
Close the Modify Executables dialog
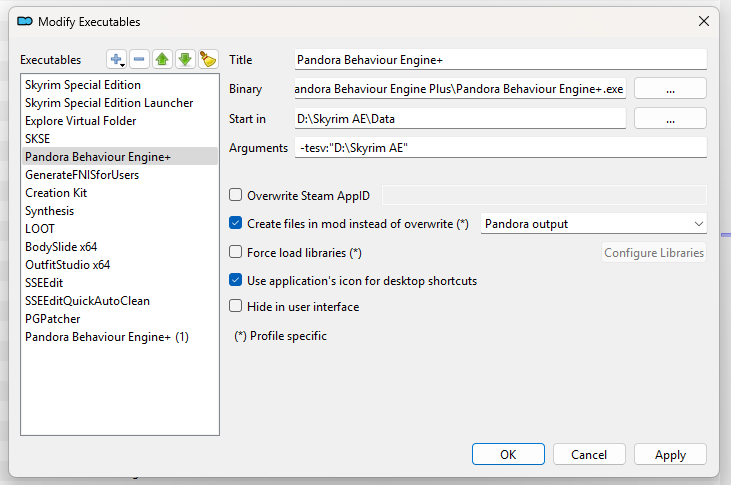click(703, 21)
